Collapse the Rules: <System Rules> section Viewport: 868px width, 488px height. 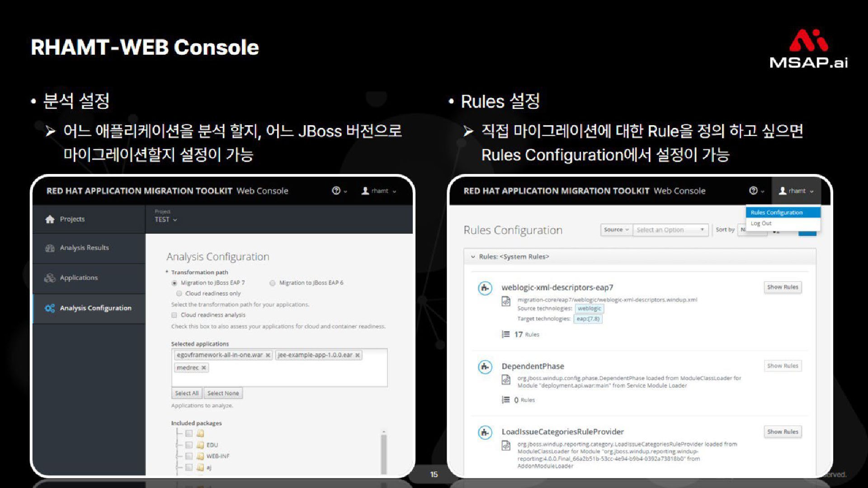tap(473, 257)
